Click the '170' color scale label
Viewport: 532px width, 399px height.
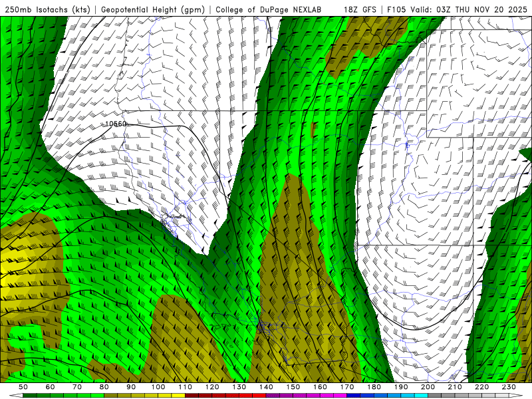(347, 387)
